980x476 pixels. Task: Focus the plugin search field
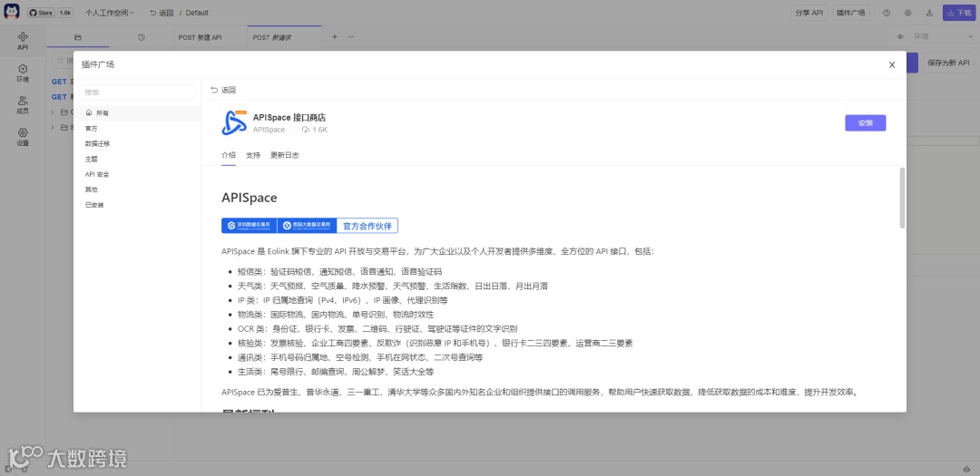pyautogui.click(x=137, y=92)
